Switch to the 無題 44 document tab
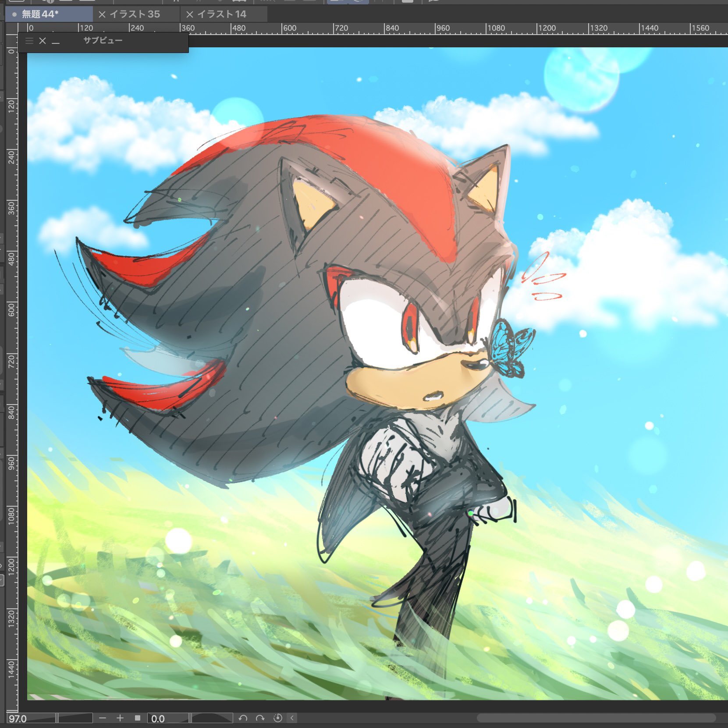Viewport: 728px width, 728px height. (49, 14)
